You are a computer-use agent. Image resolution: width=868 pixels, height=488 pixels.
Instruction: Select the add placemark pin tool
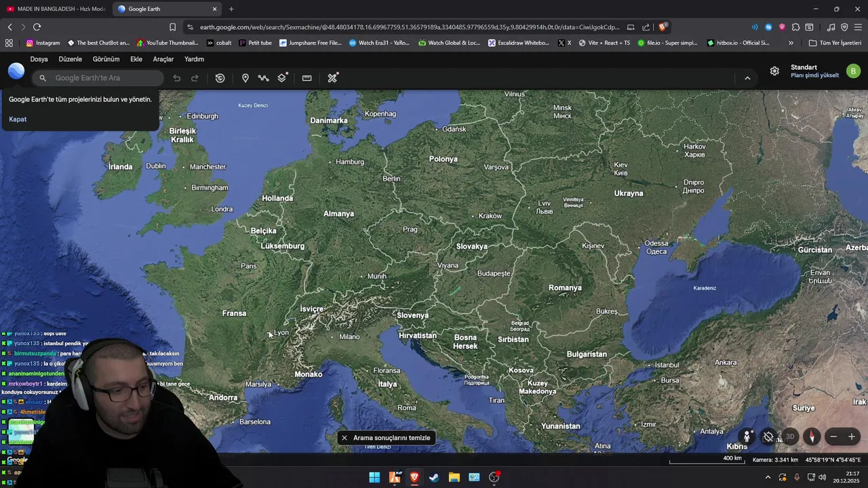(245, 78)
